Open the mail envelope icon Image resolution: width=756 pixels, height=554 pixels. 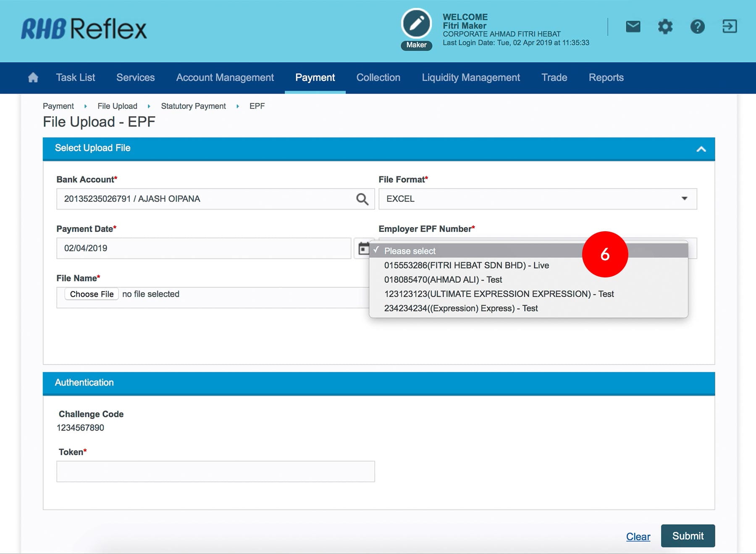[633, 27]
